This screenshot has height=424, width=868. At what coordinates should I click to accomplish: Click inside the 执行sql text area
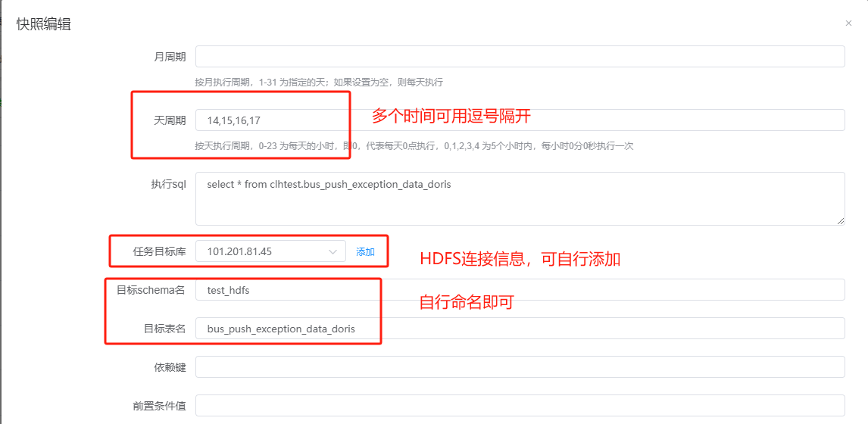click(x=520, y=198)
